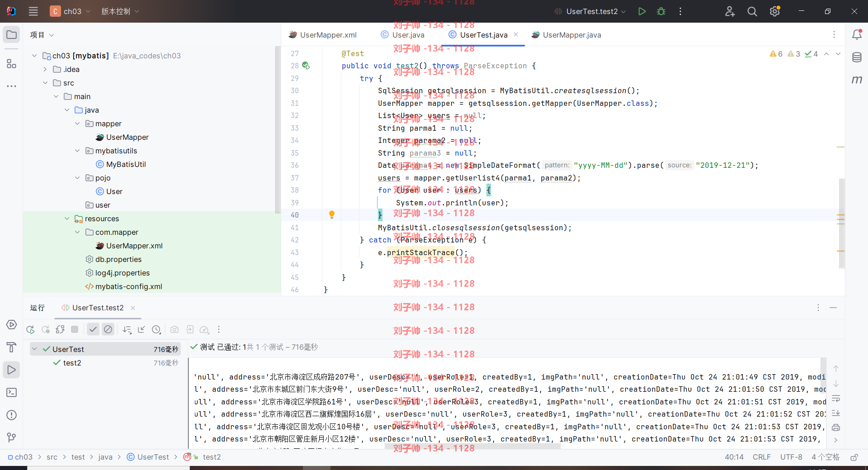Switch to the UserMapper.xml editor tab
868x470 pixels.
click(x=323, y=35)
